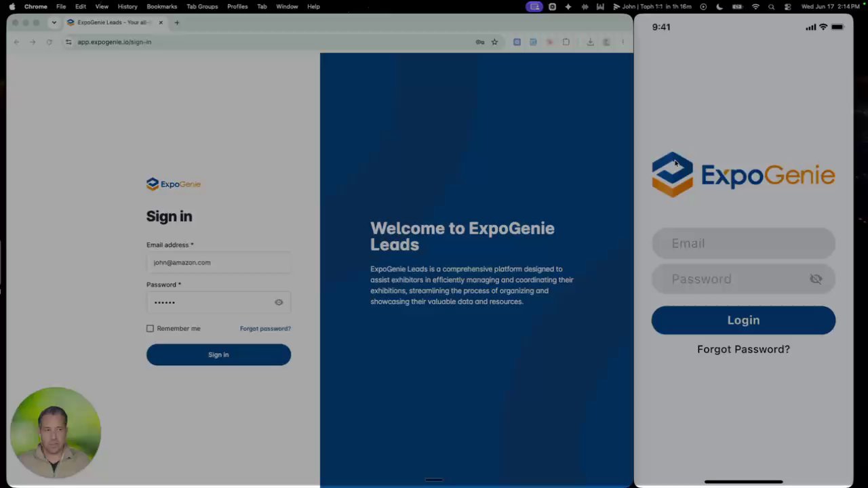Click the Welcome to ExpoGenie Leads heading
Image resolution: width=868 pixels, height=488 pixels.
click(x=462, y=237)
